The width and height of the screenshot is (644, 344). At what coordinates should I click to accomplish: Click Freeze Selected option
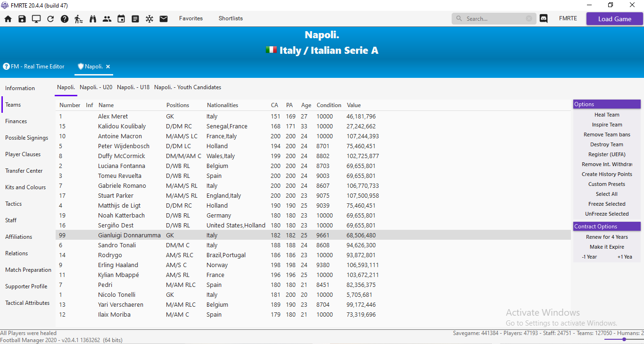click(x=607, y=204)
